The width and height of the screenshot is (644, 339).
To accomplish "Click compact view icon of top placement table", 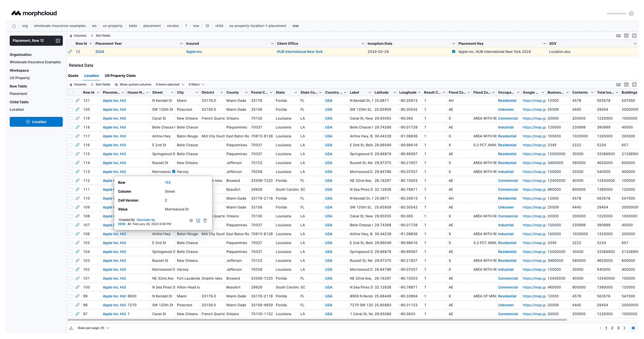I will click(619, 36).
